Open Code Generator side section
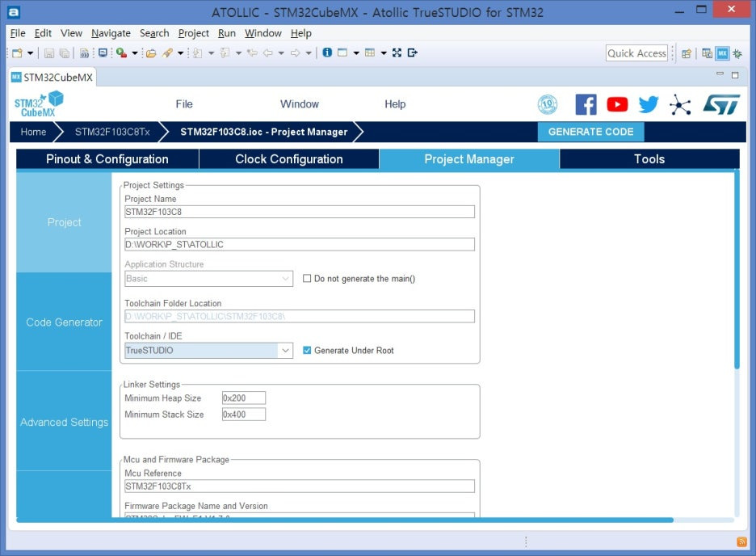Screen dimensions: 756x556 pyautogui.click(x=64, y=322)
